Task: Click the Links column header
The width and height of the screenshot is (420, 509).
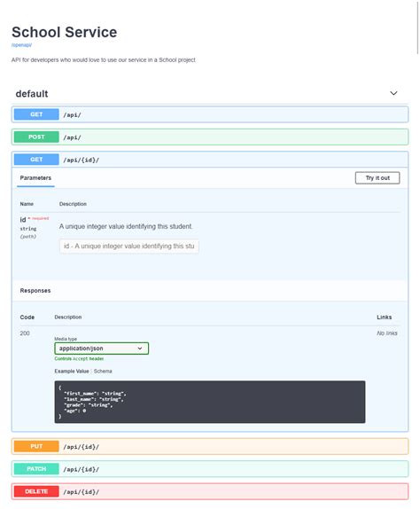Action: point(384,317)
